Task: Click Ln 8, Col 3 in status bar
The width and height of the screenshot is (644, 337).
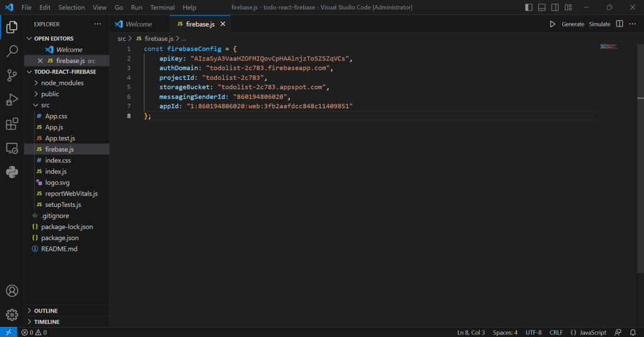Action: point(471,333)
